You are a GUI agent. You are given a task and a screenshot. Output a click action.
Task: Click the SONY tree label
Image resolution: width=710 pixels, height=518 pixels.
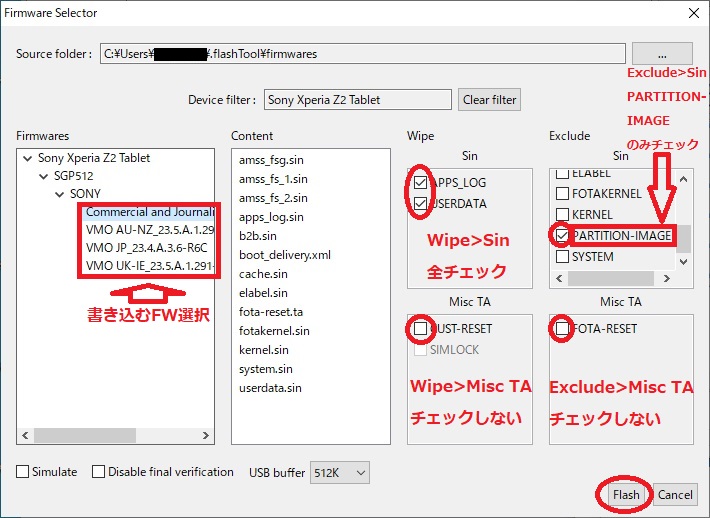(x=85, y=194)
